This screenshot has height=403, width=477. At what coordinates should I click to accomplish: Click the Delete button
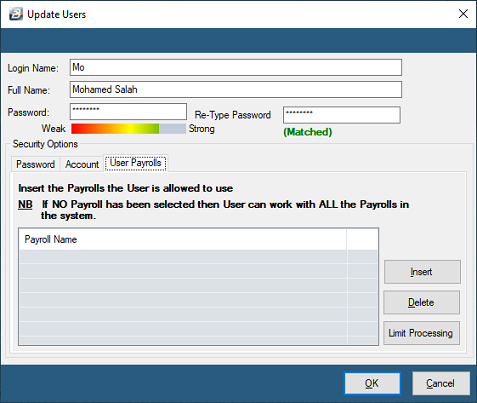[x=421, y=302]
